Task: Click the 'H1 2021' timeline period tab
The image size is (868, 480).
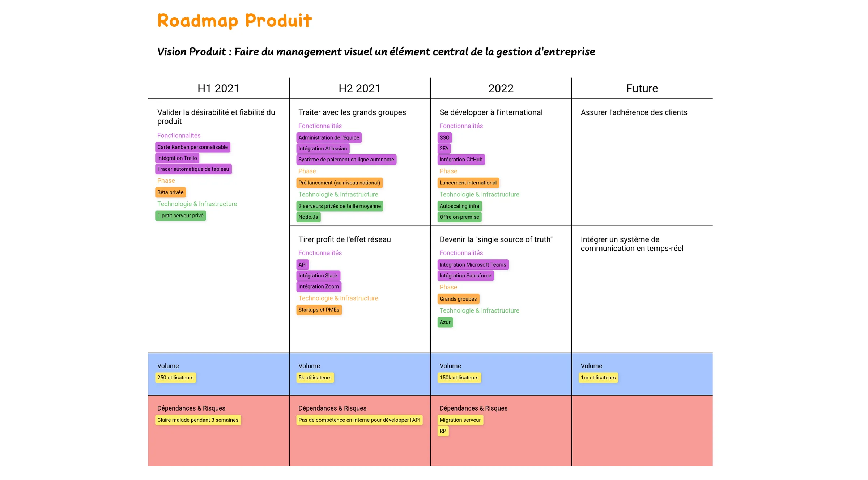Action: pyautogui.click(x=218, y=88)
